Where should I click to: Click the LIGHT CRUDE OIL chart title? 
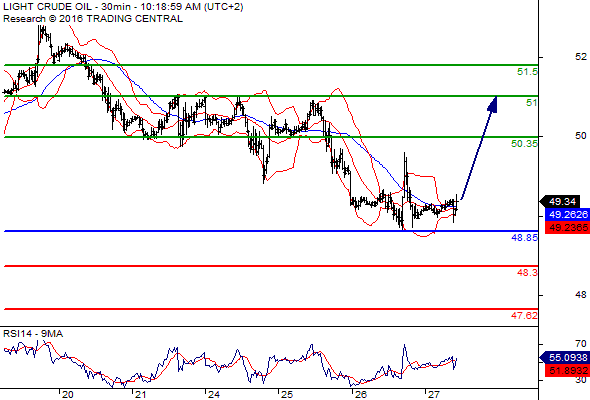pyautogui.click(x=47, y=7)
